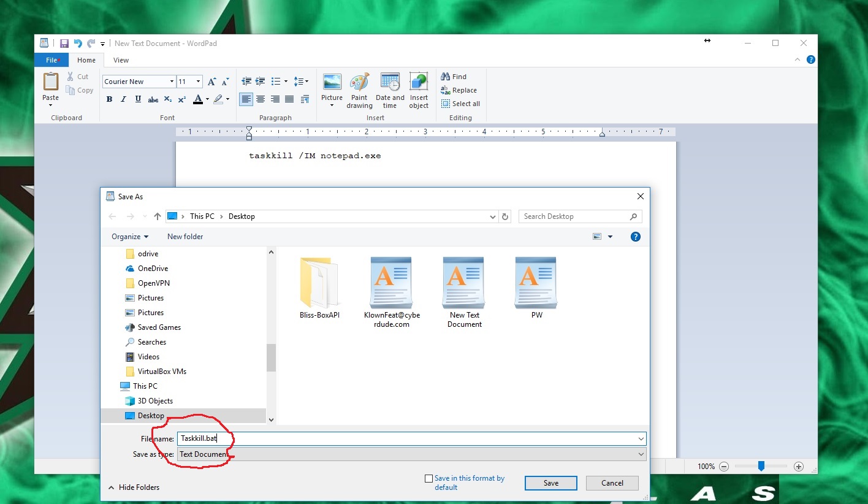868x504 pixels.
Task: Insert an object into the document
Action: tap(419, 91)
